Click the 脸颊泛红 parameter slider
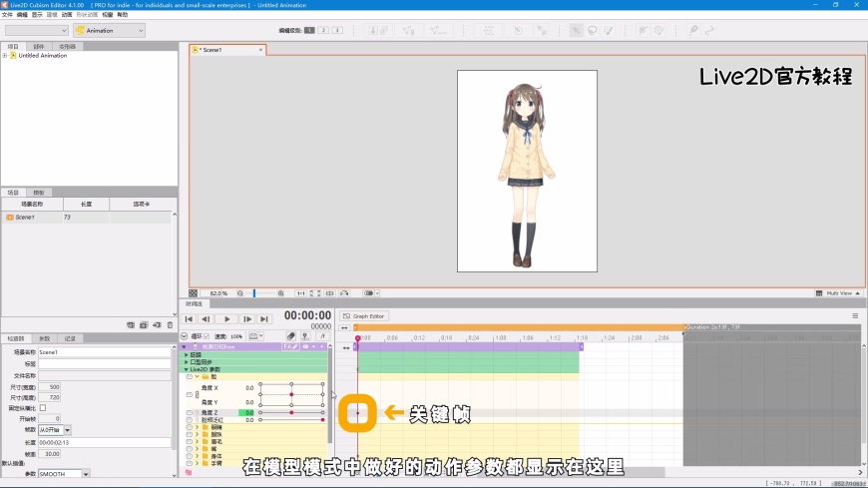 pyautogui.click(x=291, y=420)
